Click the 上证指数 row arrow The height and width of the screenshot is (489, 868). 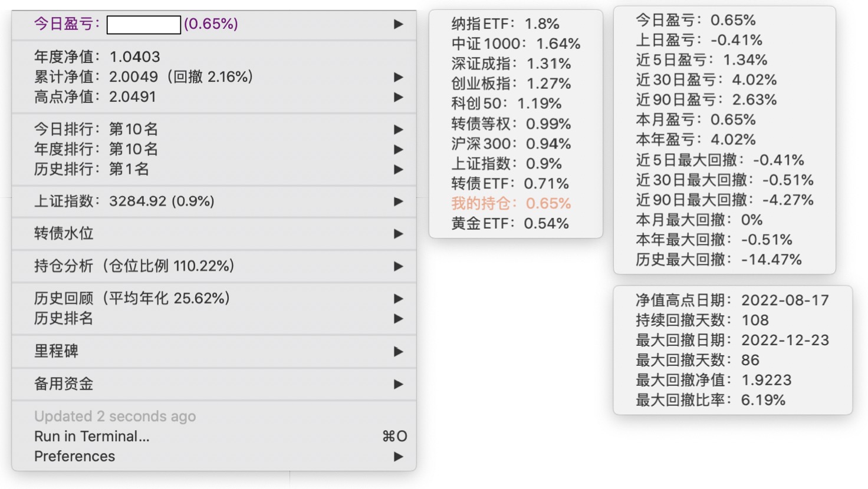pos(399,201)
